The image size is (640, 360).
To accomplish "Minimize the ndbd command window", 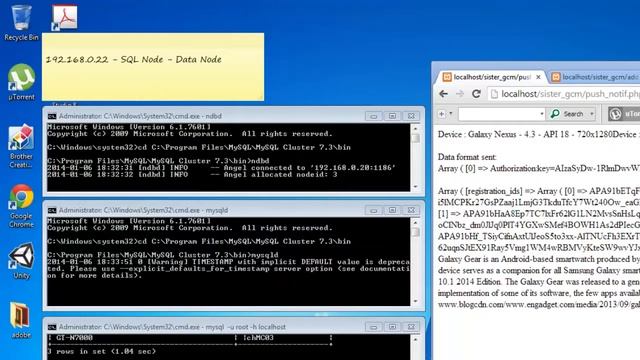I will click(373, 116).
